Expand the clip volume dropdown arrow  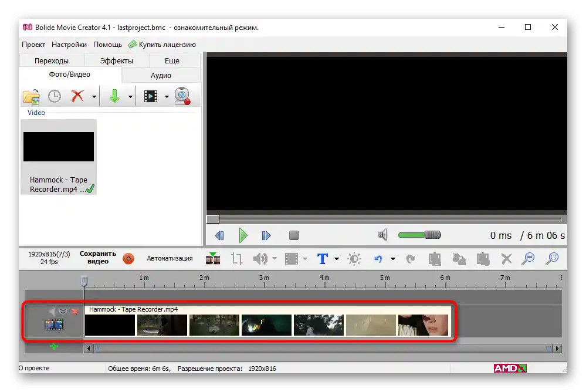tap(275, 258)
